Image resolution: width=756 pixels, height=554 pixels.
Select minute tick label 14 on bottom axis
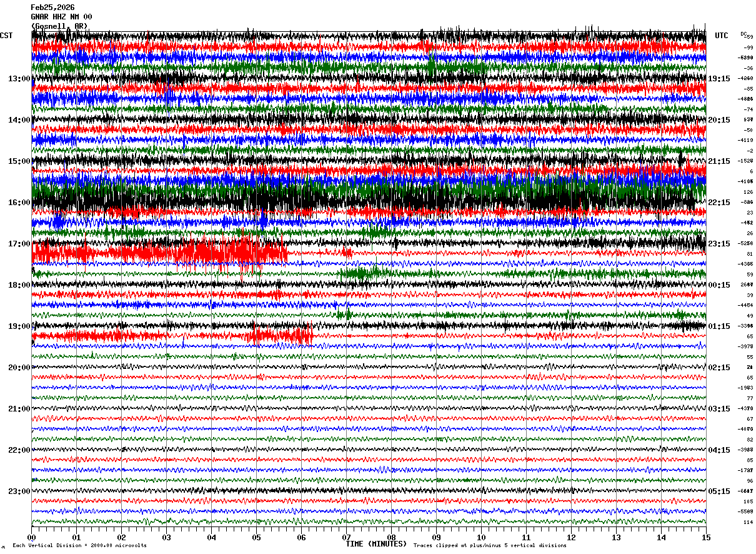[661, 538]
